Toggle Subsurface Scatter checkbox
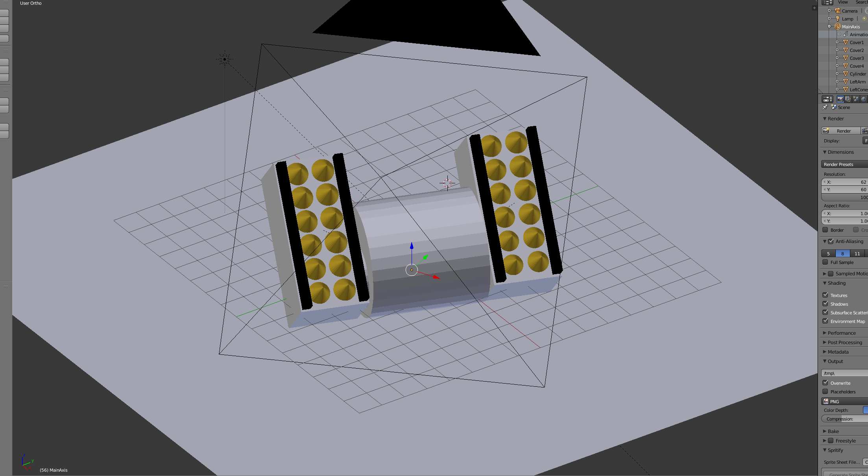The image size is (868, 476). point(826,312)
